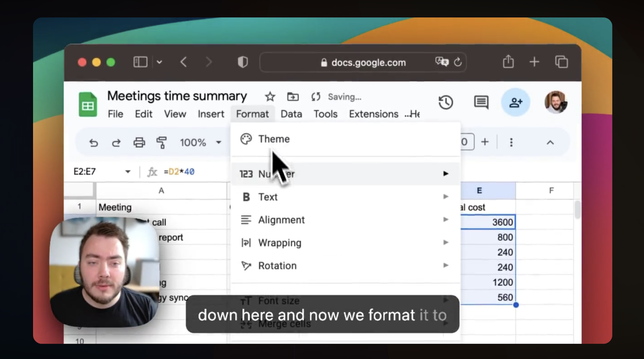The image size is (644, 359).
Task: Star the Meetings time summary document
Action: click(270, 97)
